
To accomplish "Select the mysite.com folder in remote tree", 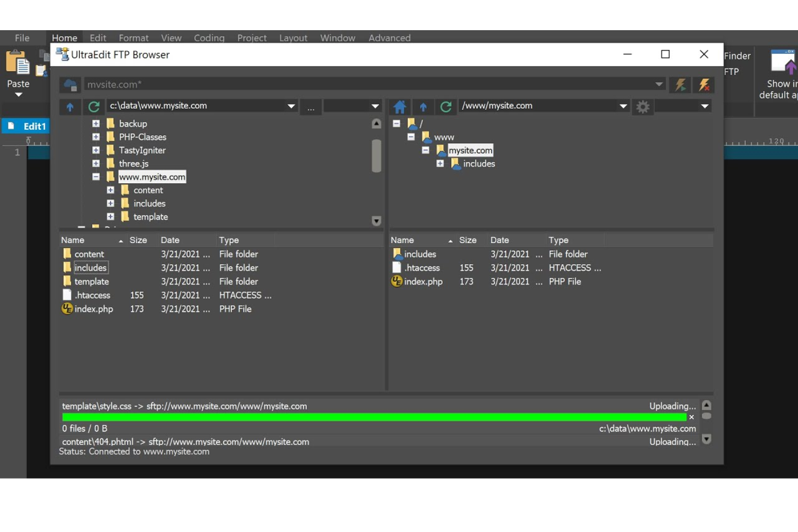I will 470,150.
